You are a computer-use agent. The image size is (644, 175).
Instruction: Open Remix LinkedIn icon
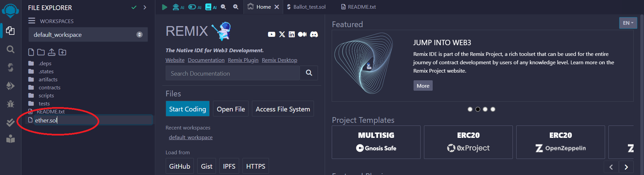pyautogui.click(x=292, y=34)
